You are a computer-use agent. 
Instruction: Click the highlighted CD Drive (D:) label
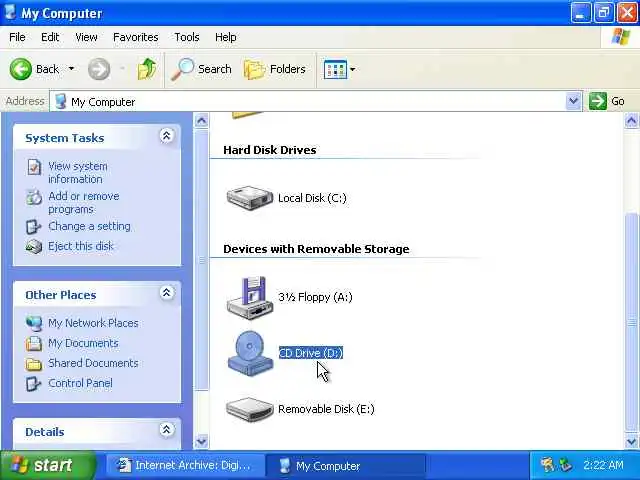click(x=311, y=353)
